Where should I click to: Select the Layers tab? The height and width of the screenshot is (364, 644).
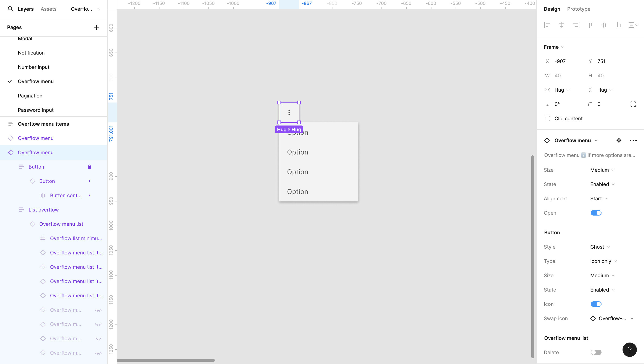coord(25,9)
